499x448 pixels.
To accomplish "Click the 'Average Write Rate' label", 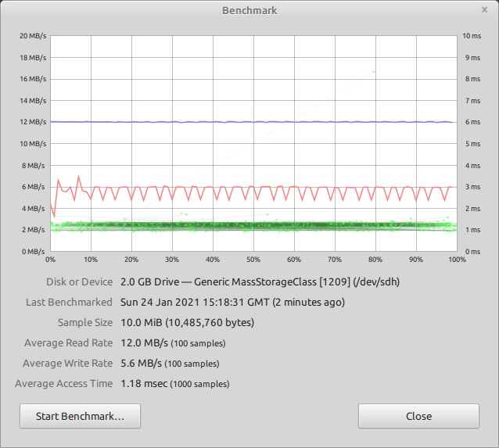I will [67, 363].
